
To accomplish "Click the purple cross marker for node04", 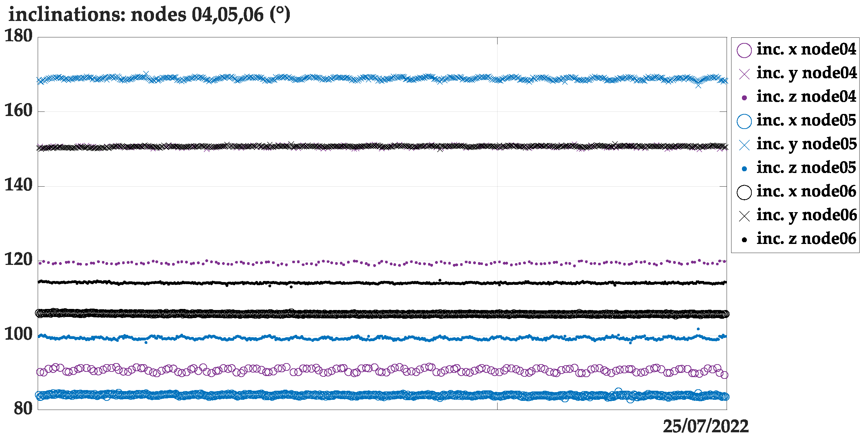I will click(x=744, y=74).
